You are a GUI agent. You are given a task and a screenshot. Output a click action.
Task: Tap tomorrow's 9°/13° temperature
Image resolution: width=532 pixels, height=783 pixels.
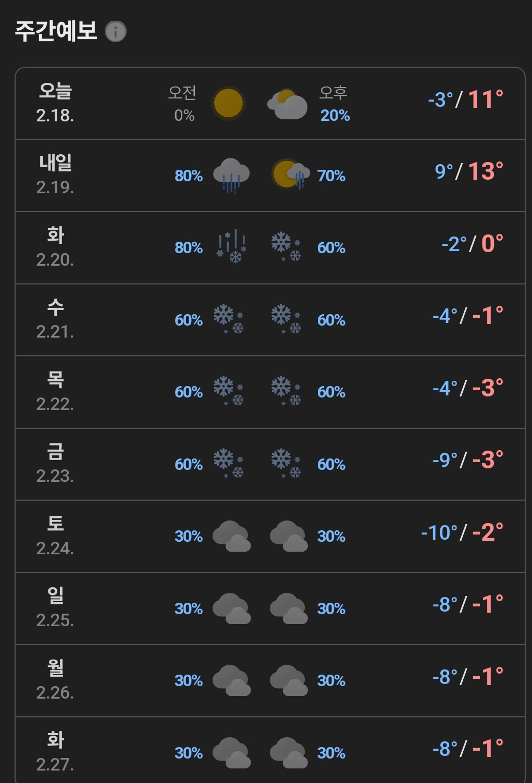pyautogui.click(x=469, y=171)
